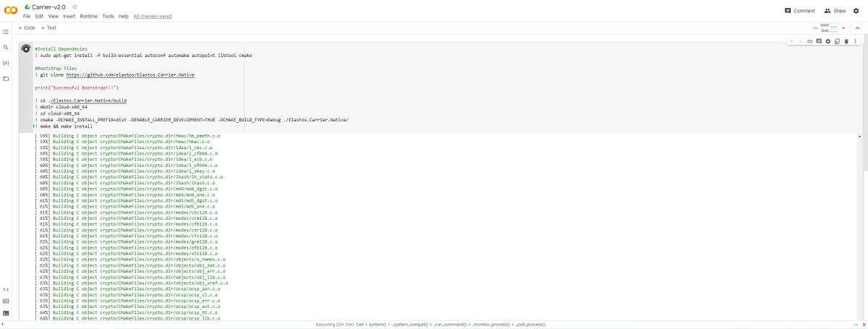Expand the runtime connection dropdown arrow
The width and height of the screenshot is (868, 329).
[x=843, y=28]
